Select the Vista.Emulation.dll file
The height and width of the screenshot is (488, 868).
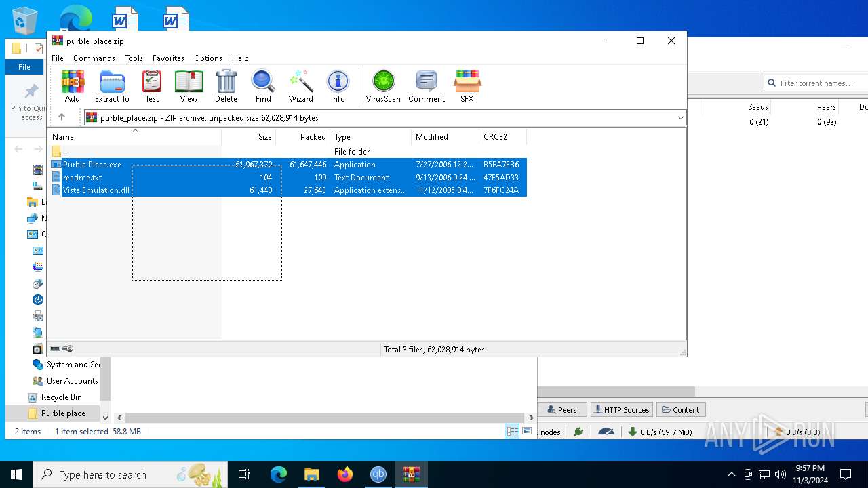click(x=288, y=190)
